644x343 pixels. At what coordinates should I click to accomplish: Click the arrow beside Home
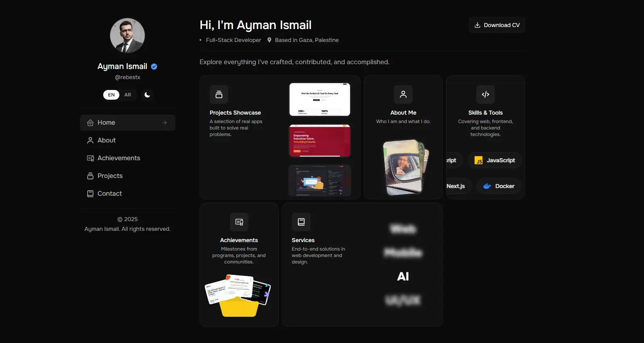click(165, 123)
